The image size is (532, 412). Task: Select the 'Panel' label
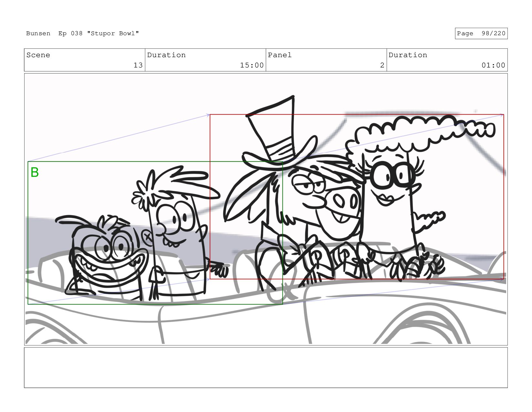(280, 55)
